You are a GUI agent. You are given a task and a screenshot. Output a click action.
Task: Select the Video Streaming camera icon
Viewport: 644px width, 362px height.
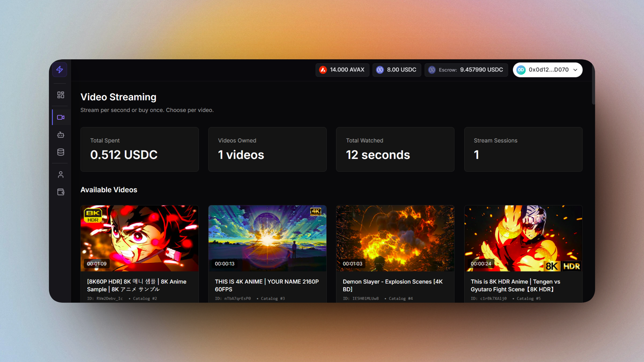(60, 117)
